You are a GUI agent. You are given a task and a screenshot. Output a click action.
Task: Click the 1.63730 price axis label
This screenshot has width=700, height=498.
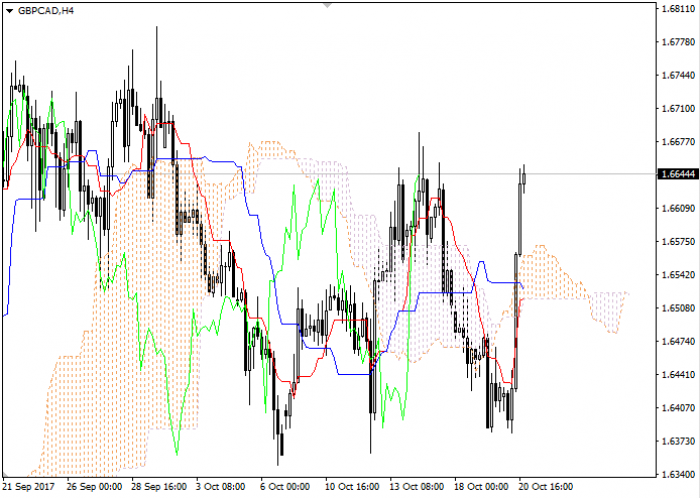tap(679, 441)
